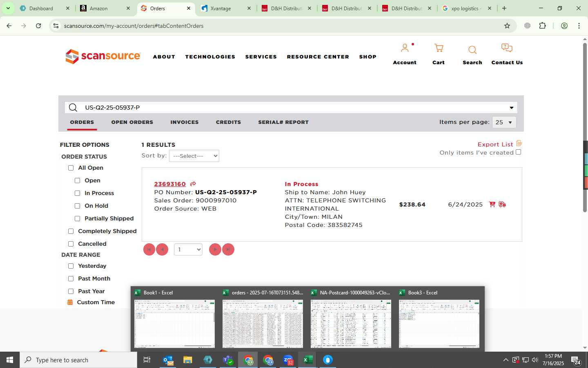The width and height of the screenshot is (588, 368).
Task: Check the In Process status filter
Action: [77, 193]
